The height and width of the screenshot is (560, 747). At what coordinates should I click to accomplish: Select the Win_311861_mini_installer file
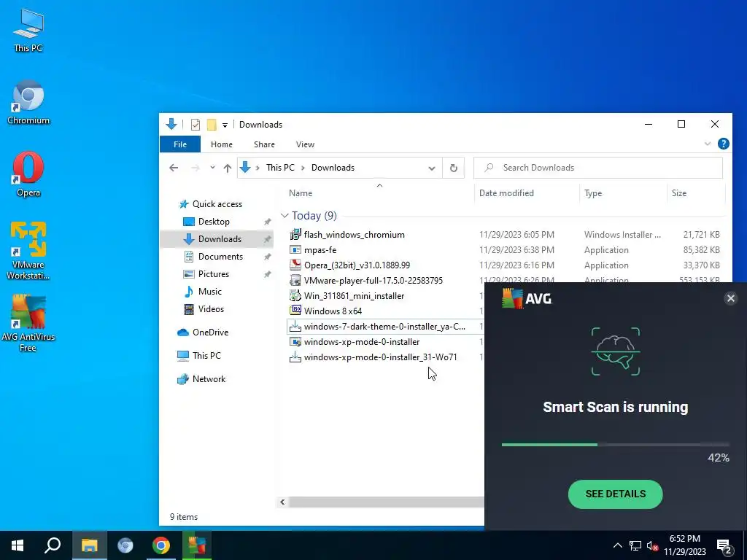click(x=354, y=296)
